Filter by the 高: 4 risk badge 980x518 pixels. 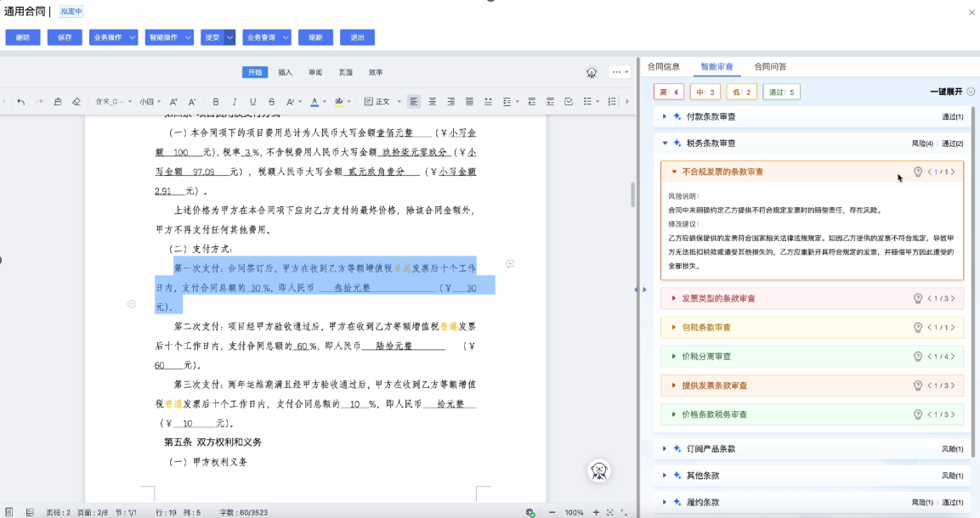pyautogui.click(x=668, y=92)
